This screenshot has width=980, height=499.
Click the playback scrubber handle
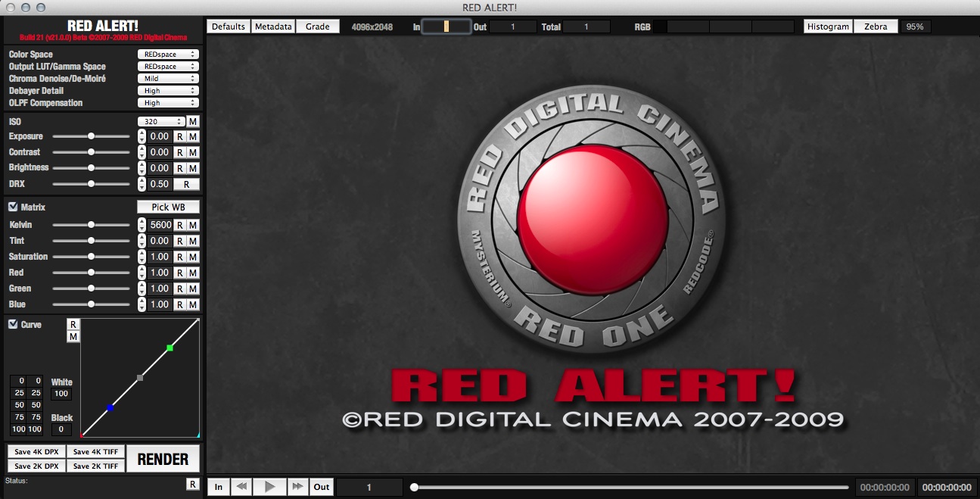coord(414,487)
